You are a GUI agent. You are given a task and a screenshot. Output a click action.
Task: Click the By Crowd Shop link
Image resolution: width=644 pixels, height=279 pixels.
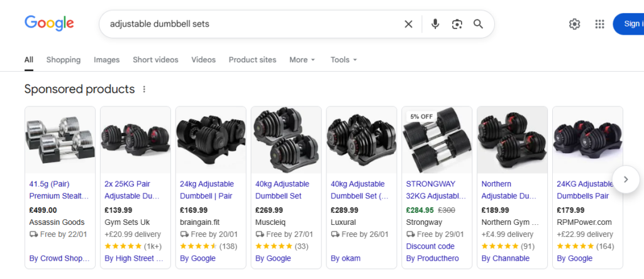click(x=59, y=258)
